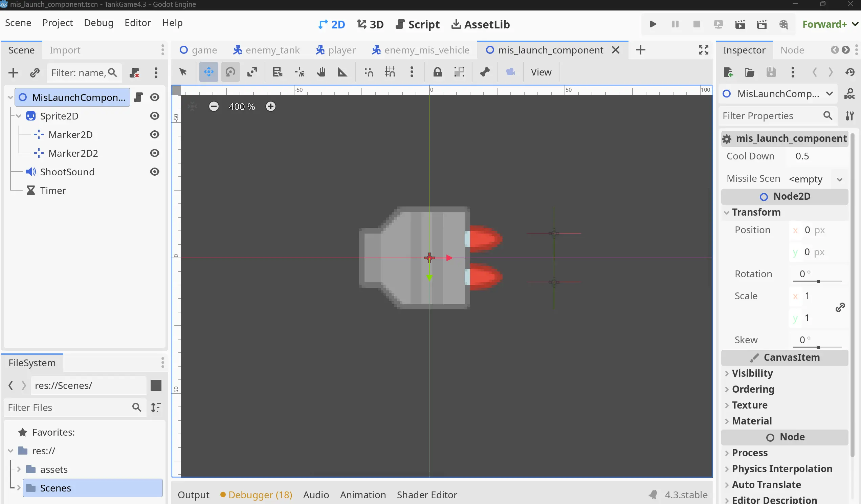Toggle scale ratio lock link
This screenshot has height=504, width=861.
pyautogui.click(x=840, y=307)
